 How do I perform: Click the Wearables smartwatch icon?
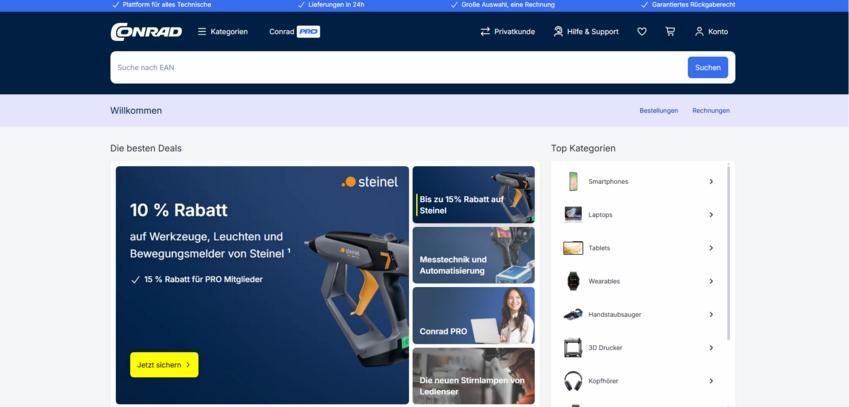[x=573, y=281]
